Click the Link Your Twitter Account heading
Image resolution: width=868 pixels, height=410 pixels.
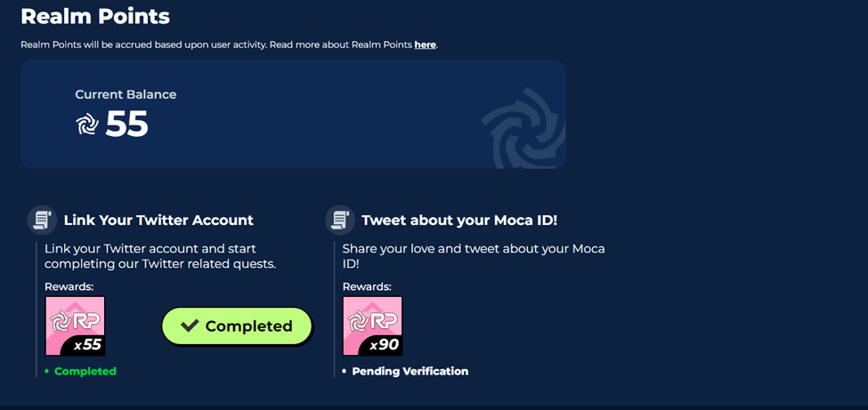click(x=158, y=221)
